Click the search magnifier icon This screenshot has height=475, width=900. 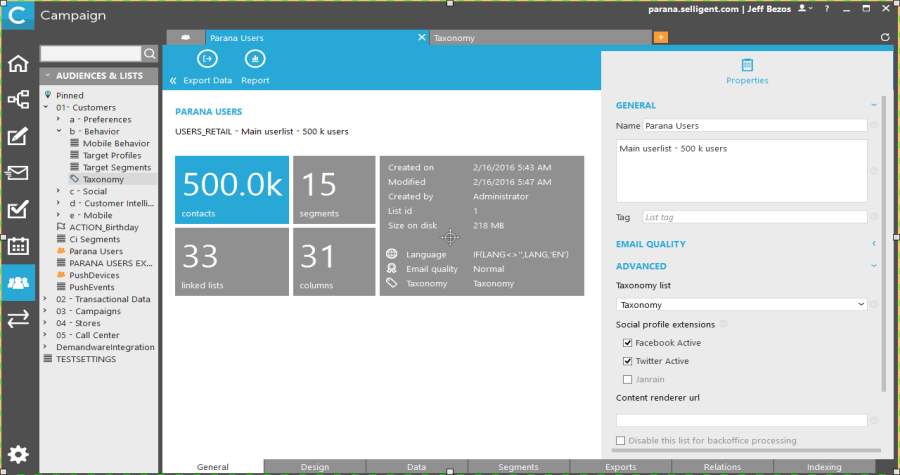click(150, 54)
